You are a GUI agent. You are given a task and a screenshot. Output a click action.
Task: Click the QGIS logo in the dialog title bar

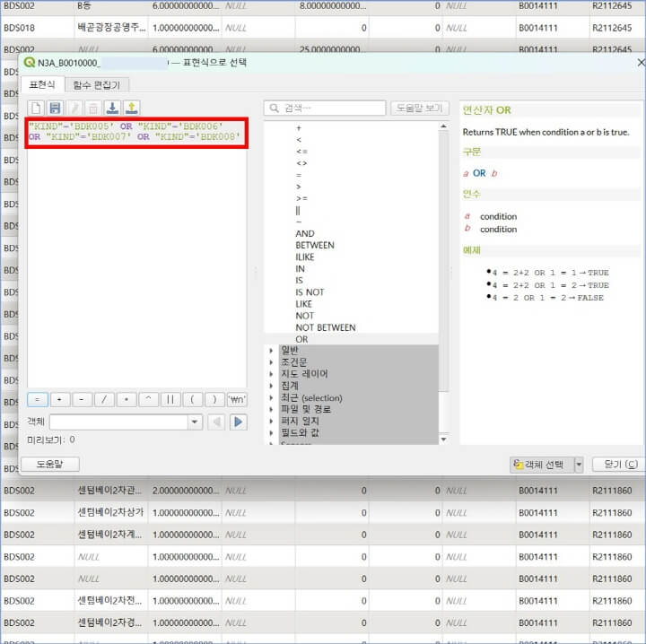(x=30, y=63)
